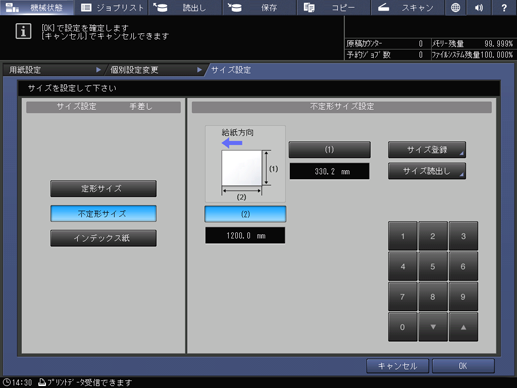This screenshot has width=517, height=388.
Task: Tap keypad digit 0
Action: (403, 327)
